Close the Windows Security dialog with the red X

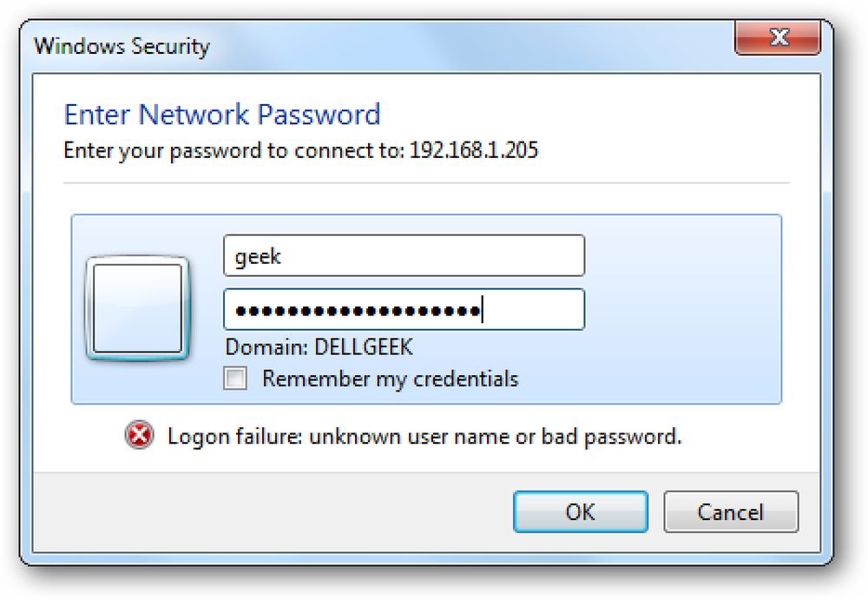(778, 37)
